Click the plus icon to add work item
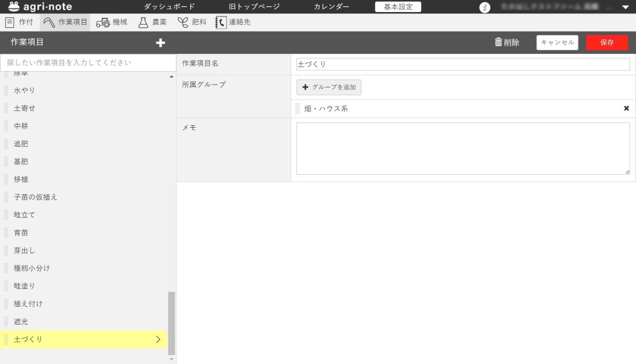The image size is (636, 364). coord(160,43)
